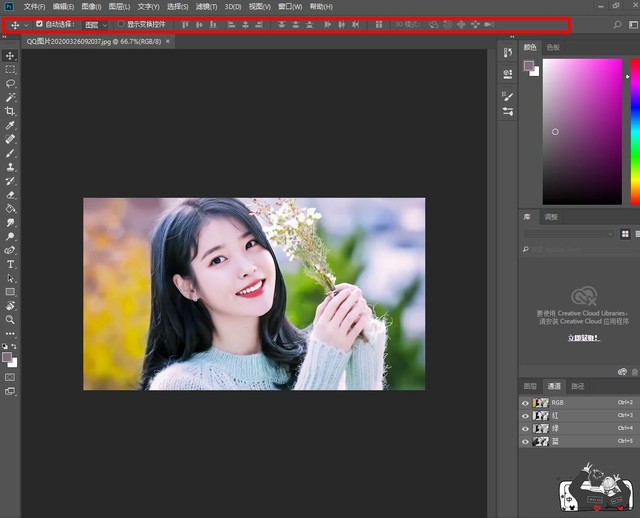
Task: Open the 图层 auto-select dropdown
Action: [96, 24]
